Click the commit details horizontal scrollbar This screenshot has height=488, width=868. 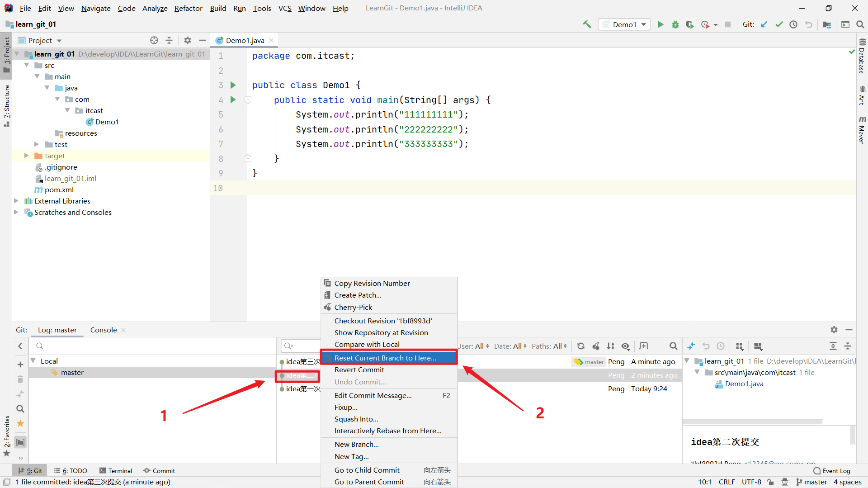click(752, 422)
